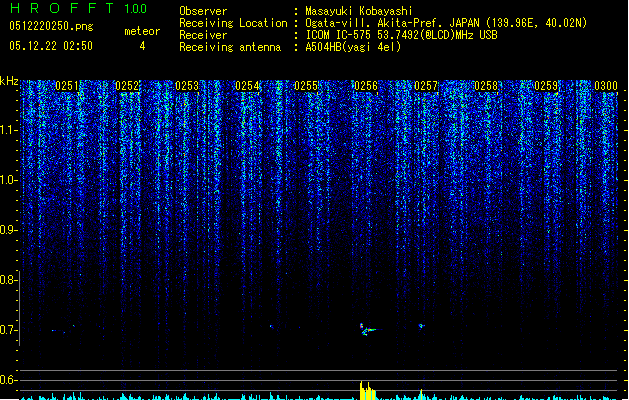629x400 pixels.
Task: Click the 0253 time marker
Action: (x=187, y=86)
